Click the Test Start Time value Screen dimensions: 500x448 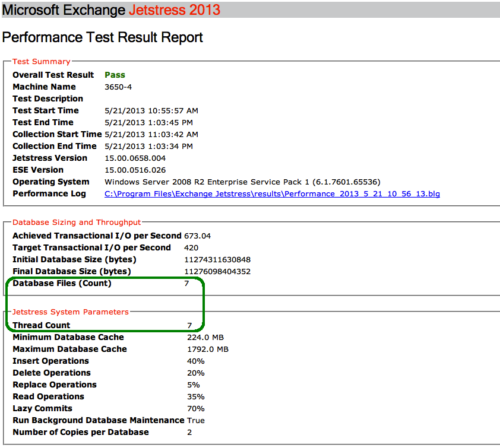click(x=151, y=111)
